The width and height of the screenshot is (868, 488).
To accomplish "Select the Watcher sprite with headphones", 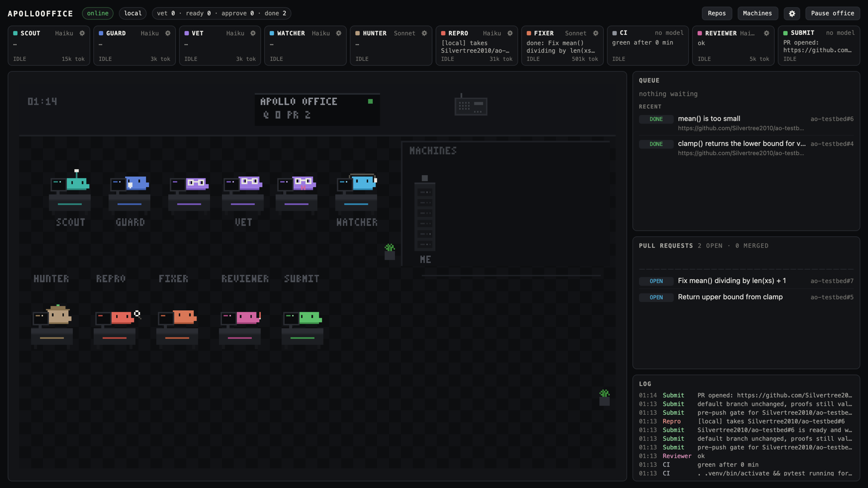I will pos(363,182).
